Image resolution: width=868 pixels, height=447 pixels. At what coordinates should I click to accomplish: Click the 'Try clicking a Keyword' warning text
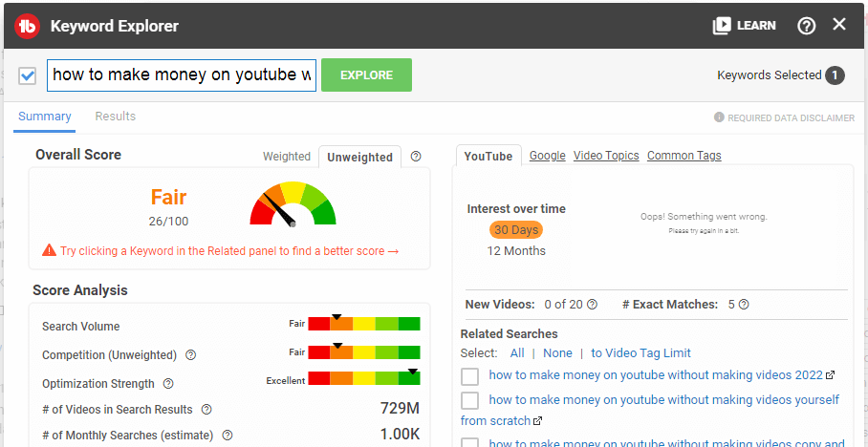(229, 251)
